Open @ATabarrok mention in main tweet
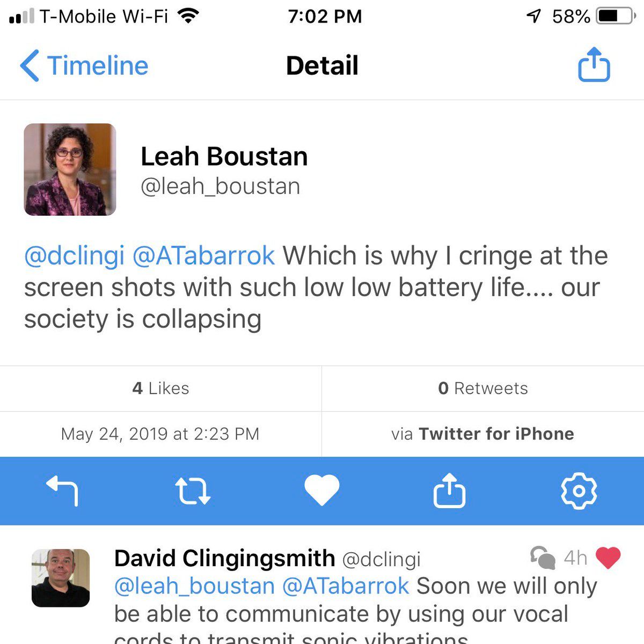 (x=203, y=256)
